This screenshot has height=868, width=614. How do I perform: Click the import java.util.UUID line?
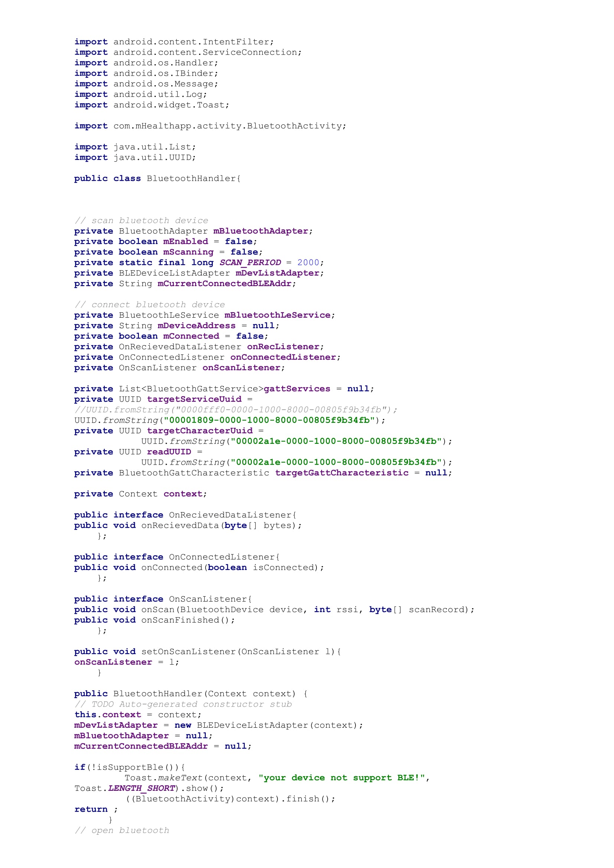[x=135, y=157]
